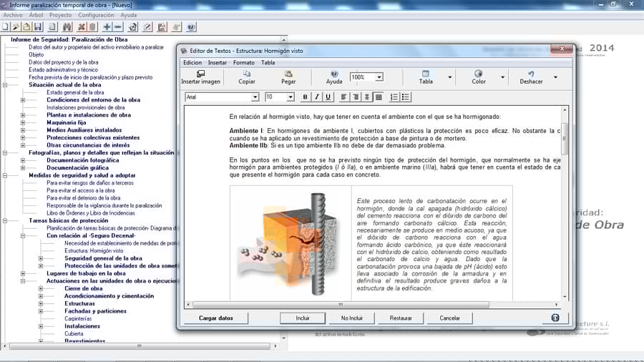644x362 pixels.
Task: Insert a numbered list in the editor
Action: pyautogui.click(x=394, y=97)
